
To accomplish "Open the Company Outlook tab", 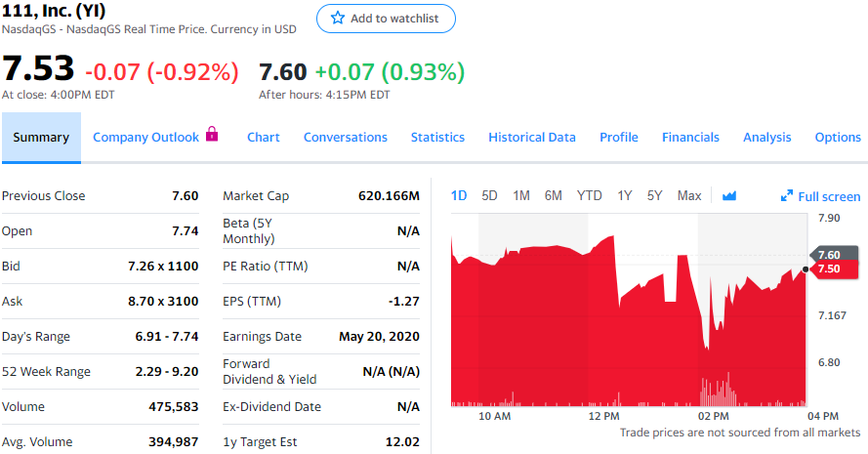I will (x=145, y=138).
